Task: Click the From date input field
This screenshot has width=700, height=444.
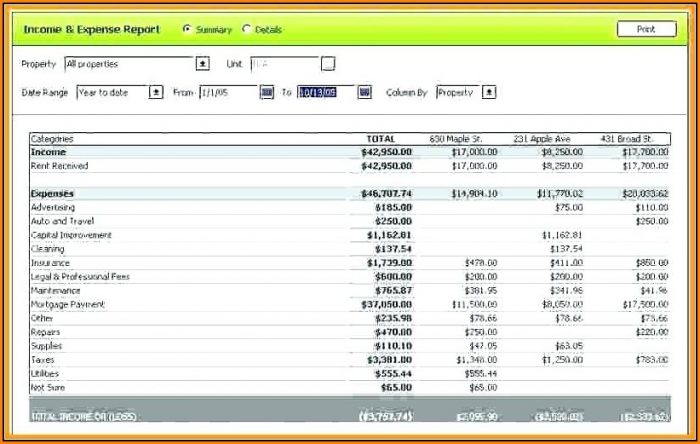Action: (228, 92)
